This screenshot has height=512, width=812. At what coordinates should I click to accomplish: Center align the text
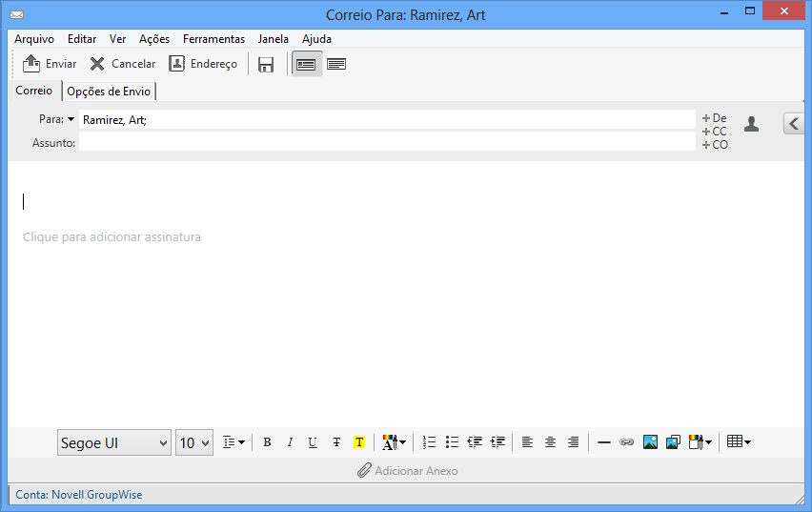[x=550, y=442]
